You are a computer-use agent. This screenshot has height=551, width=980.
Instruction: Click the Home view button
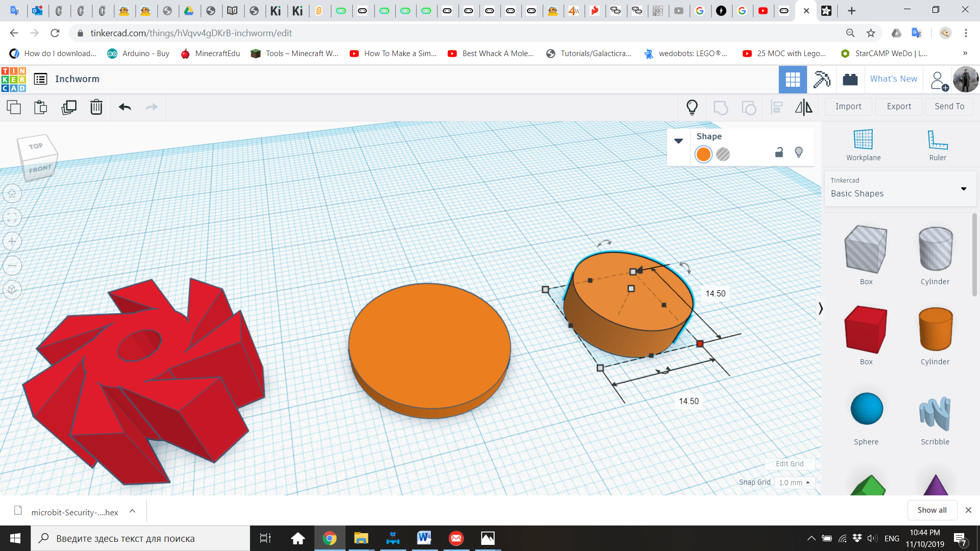12,193
